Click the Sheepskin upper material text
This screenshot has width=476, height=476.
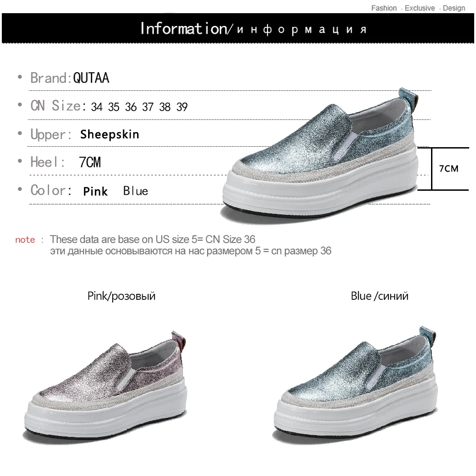pyautogui.click(x=109, y=134)
